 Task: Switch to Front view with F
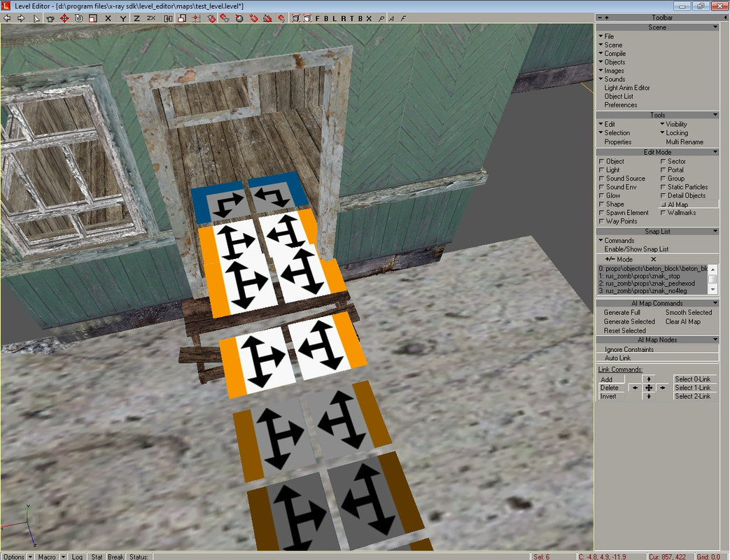click(x=318, y=18)
